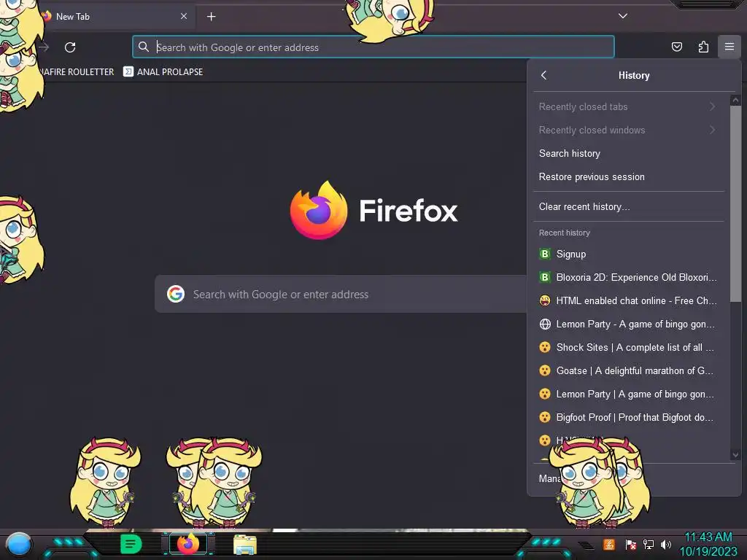Screen dimensions: 747x560
Task: Open the Start orb on taskbar
Action: (18, 544)
